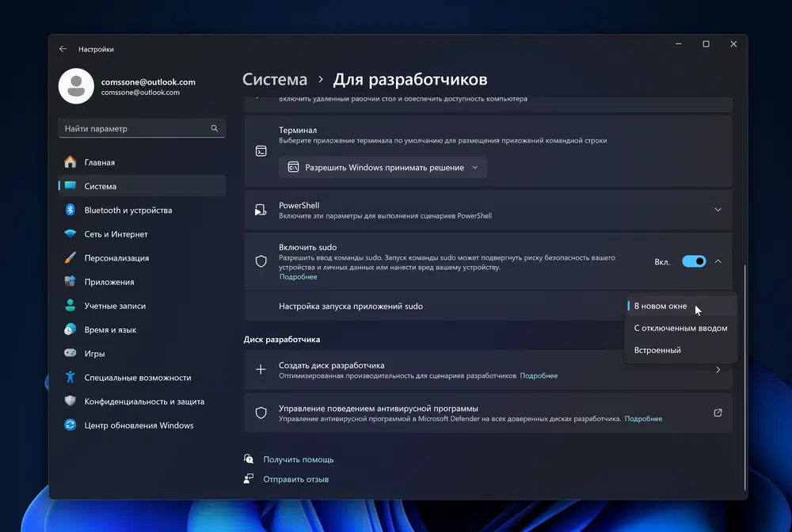
Task: Click the Отправить отзыв link
Action: 295,479
